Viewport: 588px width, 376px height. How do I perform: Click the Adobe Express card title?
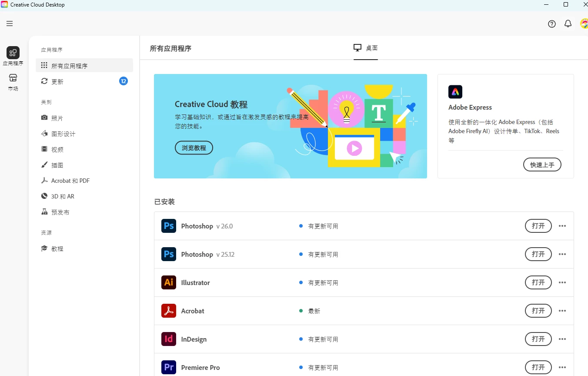point(470,107)
